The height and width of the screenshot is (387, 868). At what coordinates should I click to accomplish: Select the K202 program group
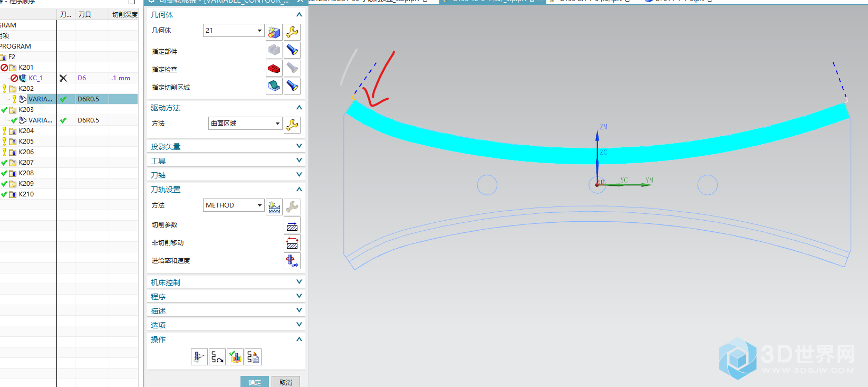[x=26, y=89]
